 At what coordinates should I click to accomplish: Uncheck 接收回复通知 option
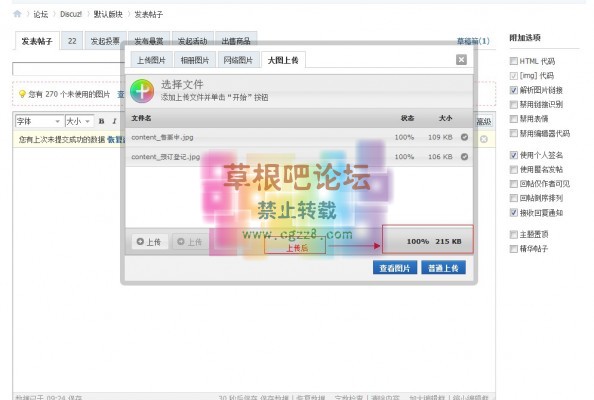pos(514,212)
